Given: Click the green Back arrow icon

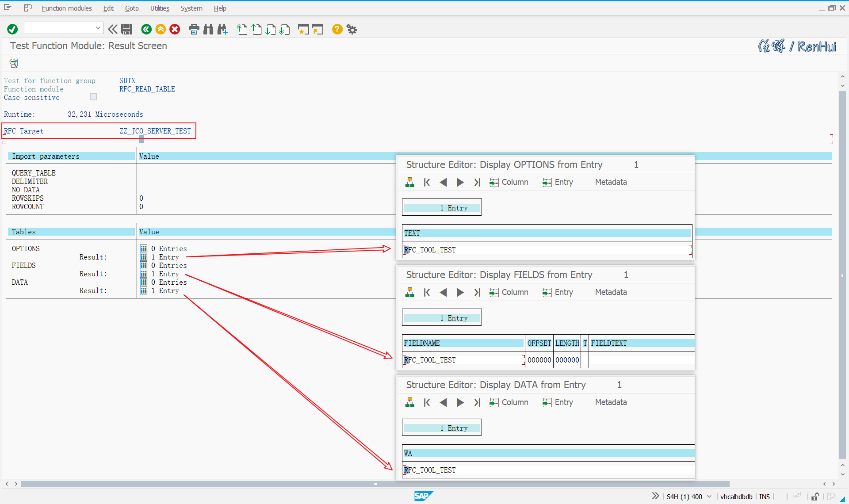Looking at the screenshot, I should (x=146, y=29).
